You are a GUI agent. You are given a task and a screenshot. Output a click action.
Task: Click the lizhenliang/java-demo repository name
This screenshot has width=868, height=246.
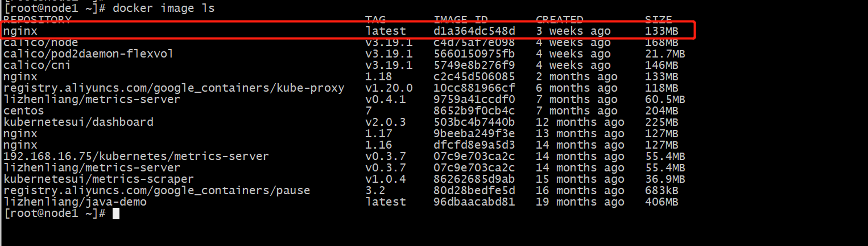point(75,202)
